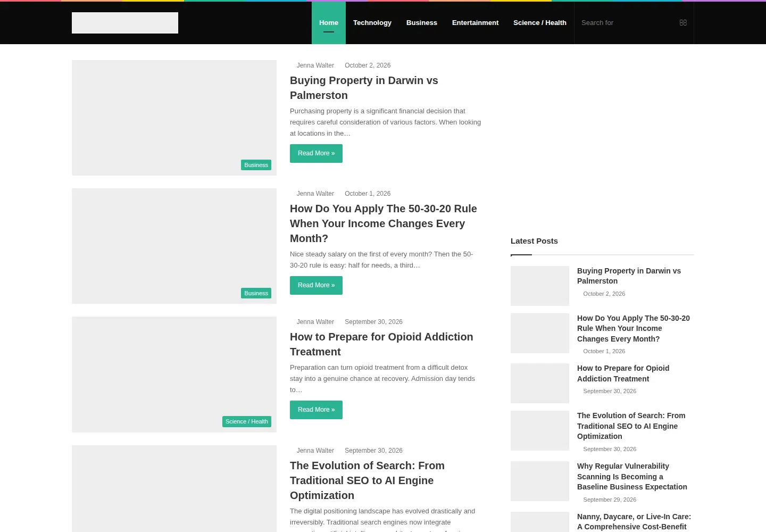Open sidebar post Nanny, Daycare, or Live-In Care

[634, 522]
